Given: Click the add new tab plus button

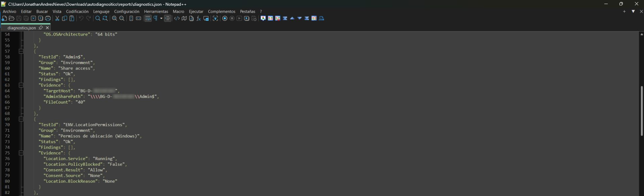Looking at the screenshot, I should click(624, 11).
